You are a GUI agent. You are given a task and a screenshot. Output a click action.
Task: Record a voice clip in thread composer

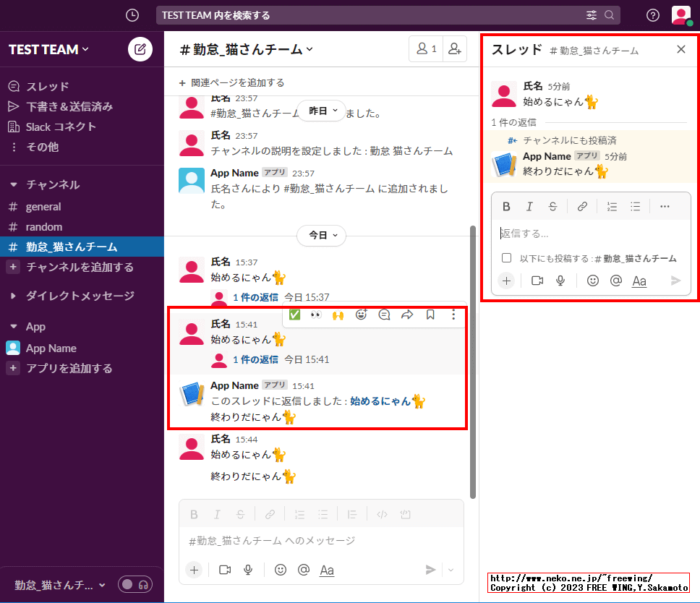(x=560, y=281)
